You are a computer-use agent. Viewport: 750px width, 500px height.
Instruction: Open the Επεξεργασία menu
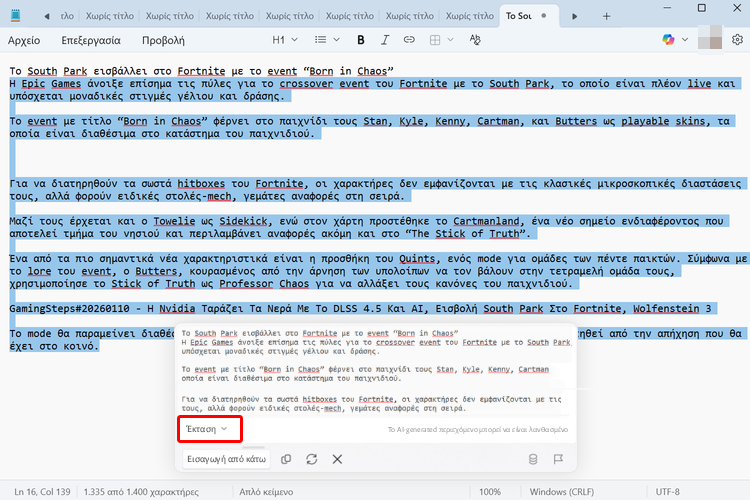click(90, 40)
